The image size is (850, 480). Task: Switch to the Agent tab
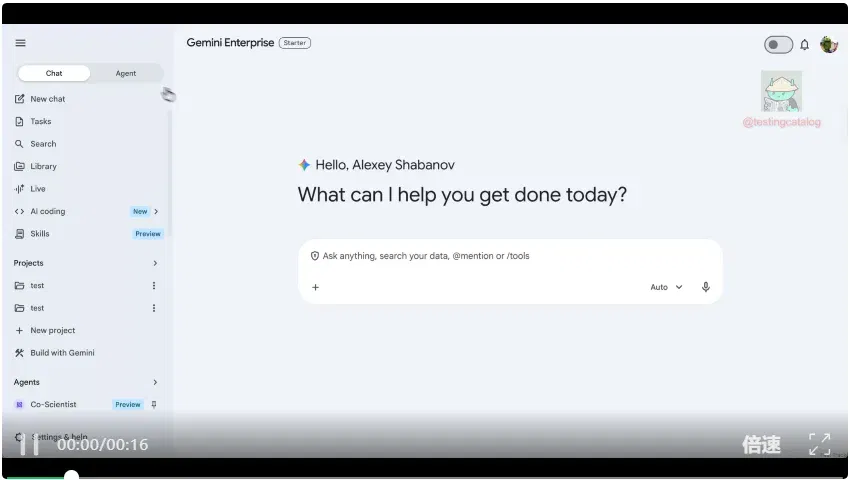126,73
